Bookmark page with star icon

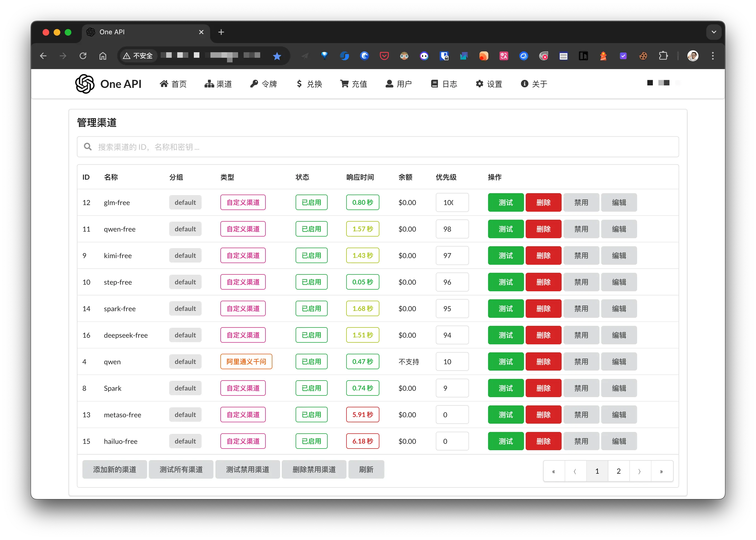[x=277, y=56]
